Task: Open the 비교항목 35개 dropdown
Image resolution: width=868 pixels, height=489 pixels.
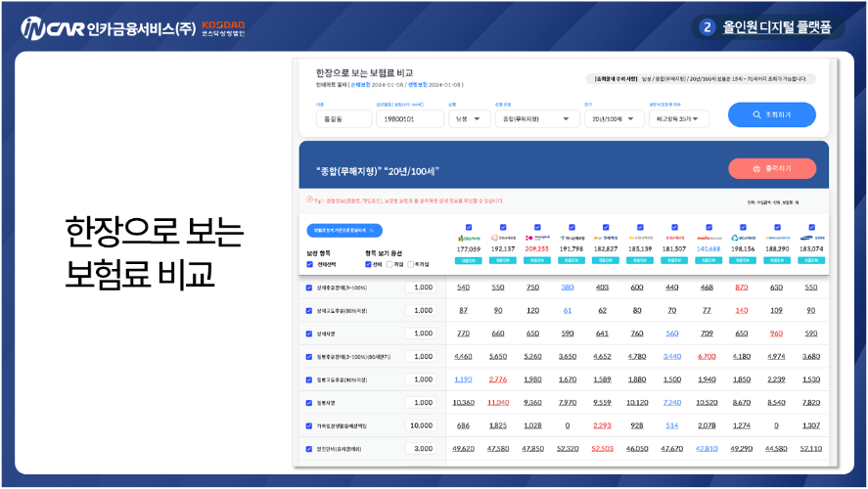Action: [x=679, y=119]
